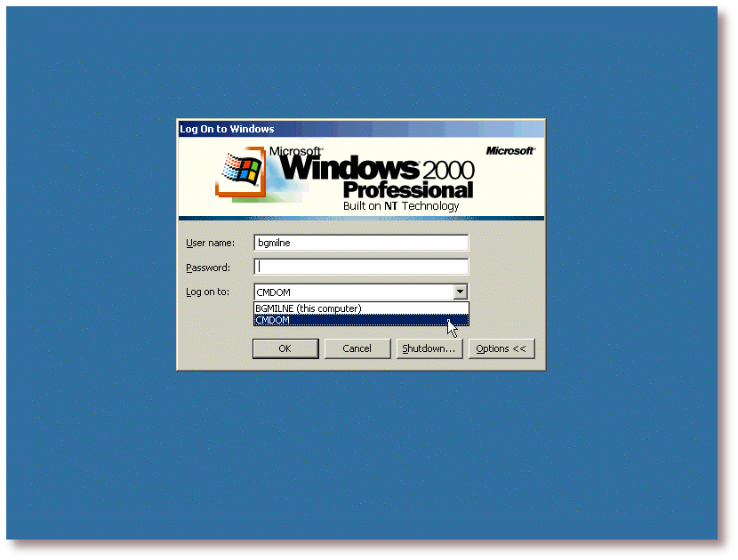
Task: Click the "Password:" label
Action: (x=208, y=268)
